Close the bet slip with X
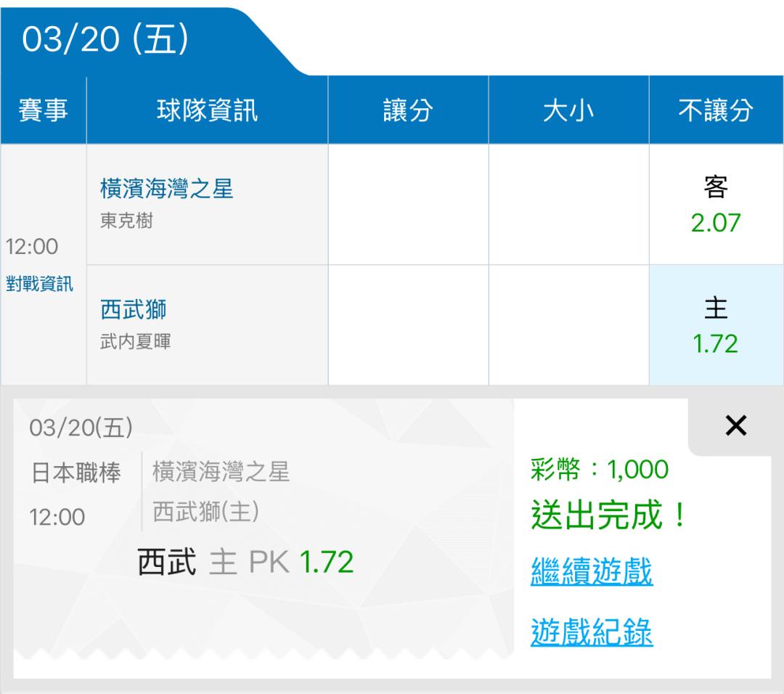The image size is (784, 694). 735,427
